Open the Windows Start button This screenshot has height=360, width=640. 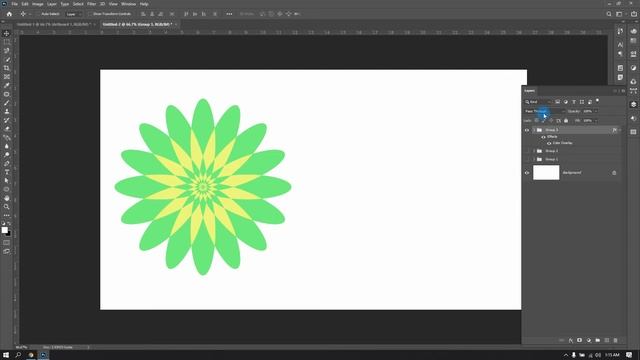point(6,355)
